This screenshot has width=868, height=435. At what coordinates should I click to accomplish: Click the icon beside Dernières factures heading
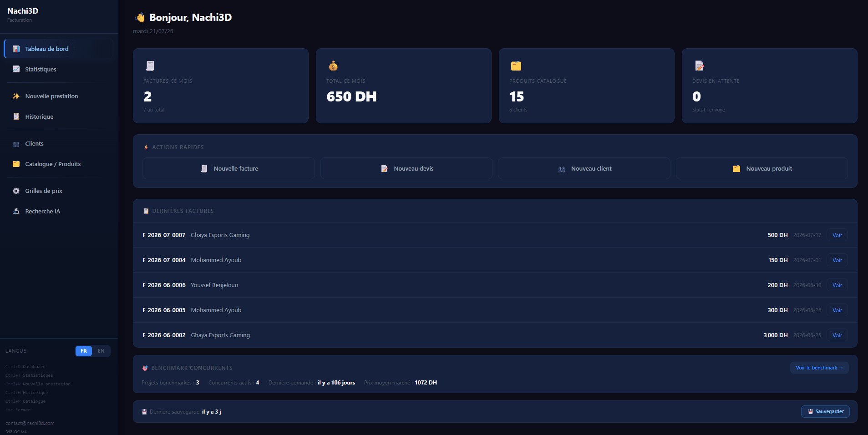tap(146, 211)
